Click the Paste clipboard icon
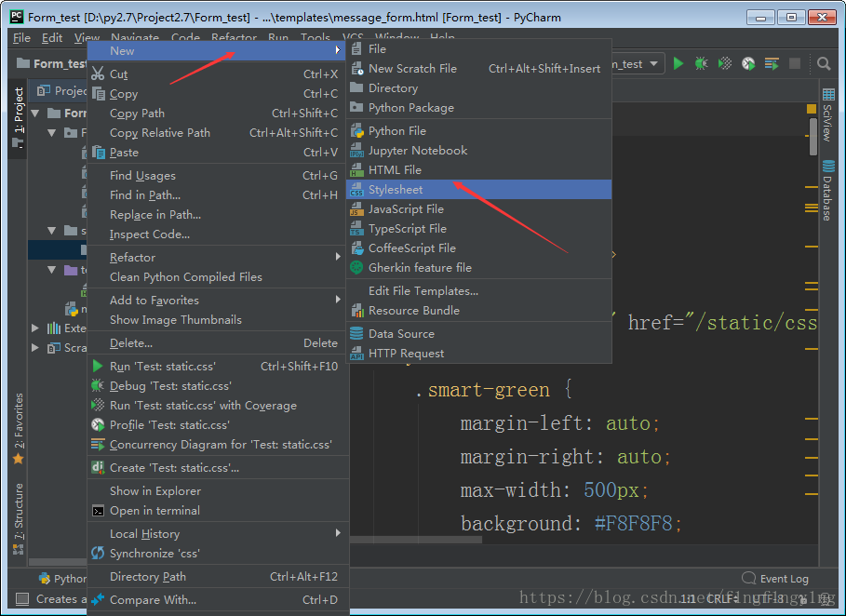The height and width of the screenshot is (616, 846). click(x=99, y=152)
